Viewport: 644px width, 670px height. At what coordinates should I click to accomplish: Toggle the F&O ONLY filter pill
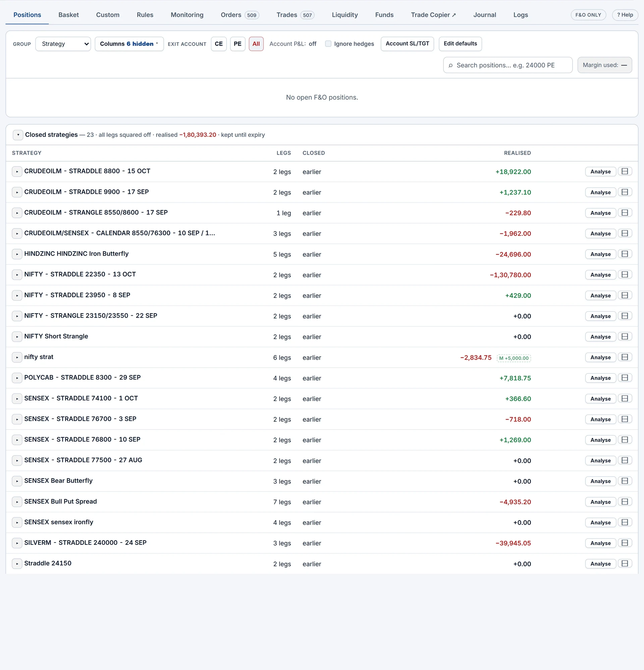588,15
